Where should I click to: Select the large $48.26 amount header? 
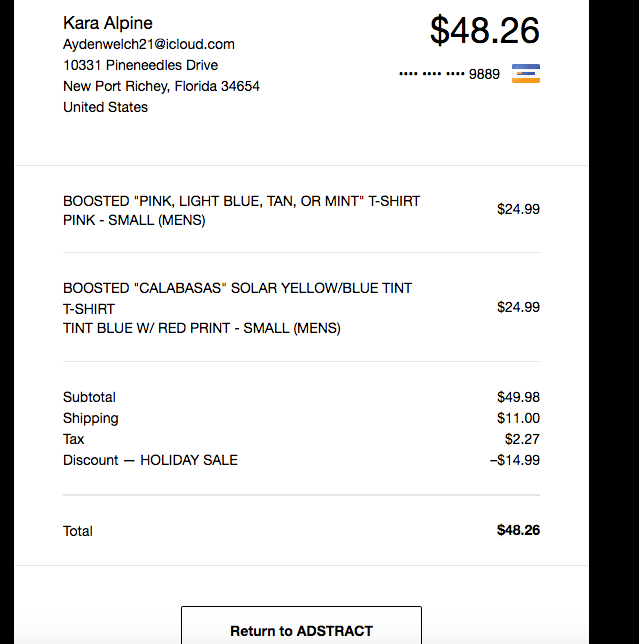pyautogui.click(x=485, y=30)
